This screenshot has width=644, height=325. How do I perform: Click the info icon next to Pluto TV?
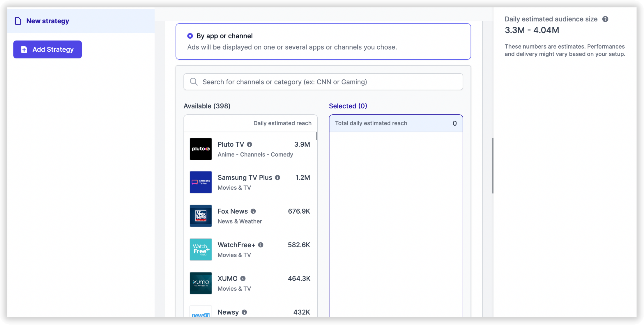pos(250,144)
